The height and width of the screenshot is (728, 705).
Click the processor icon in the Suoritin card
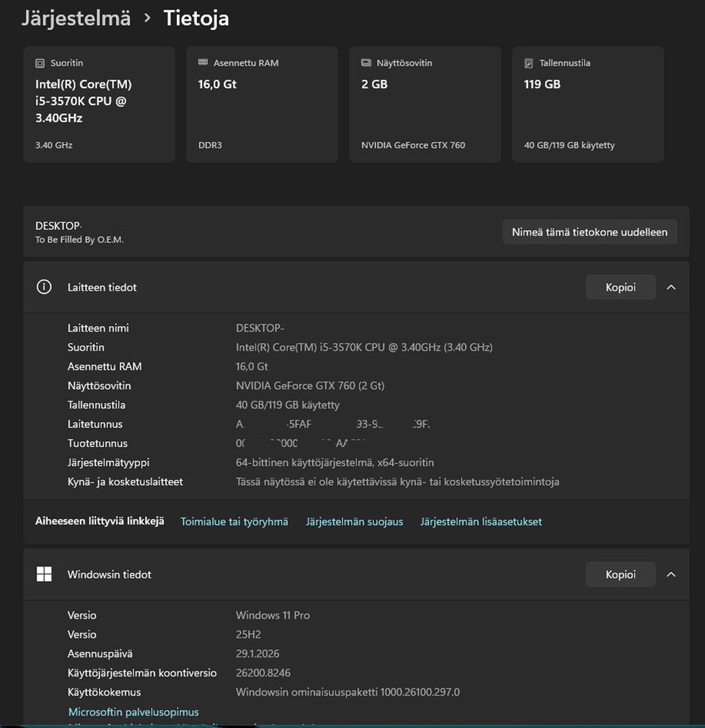pyautogui.click(x=40, y=63)
